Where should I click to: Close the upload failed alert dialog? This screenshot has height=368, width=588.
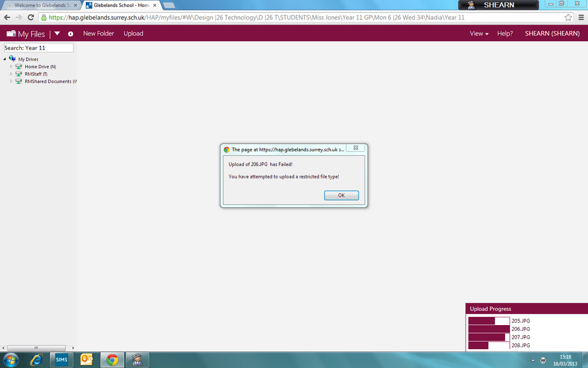coord(356,148)
